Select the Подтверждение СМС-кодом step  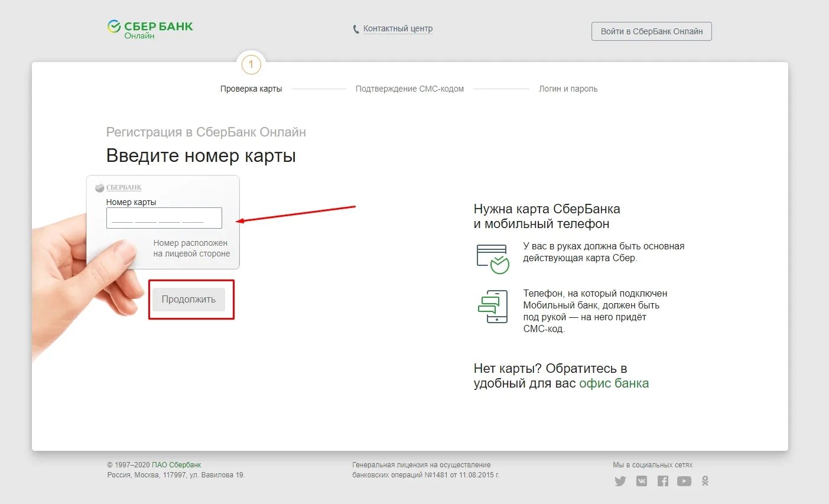click(x=409, y=89)
